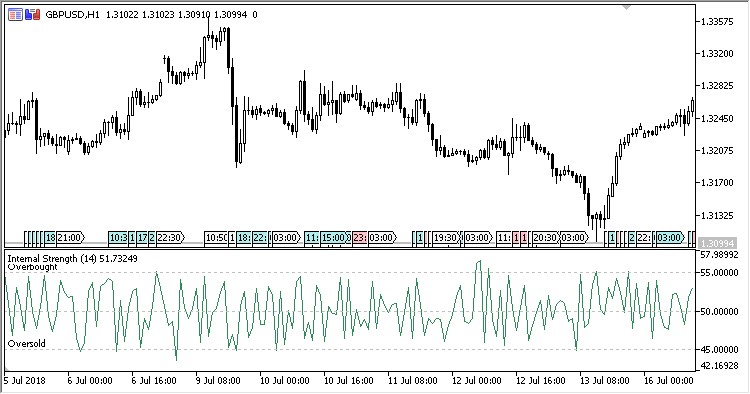Select the 19:30 event marker

pyautogui.click(x=447, y=237)
